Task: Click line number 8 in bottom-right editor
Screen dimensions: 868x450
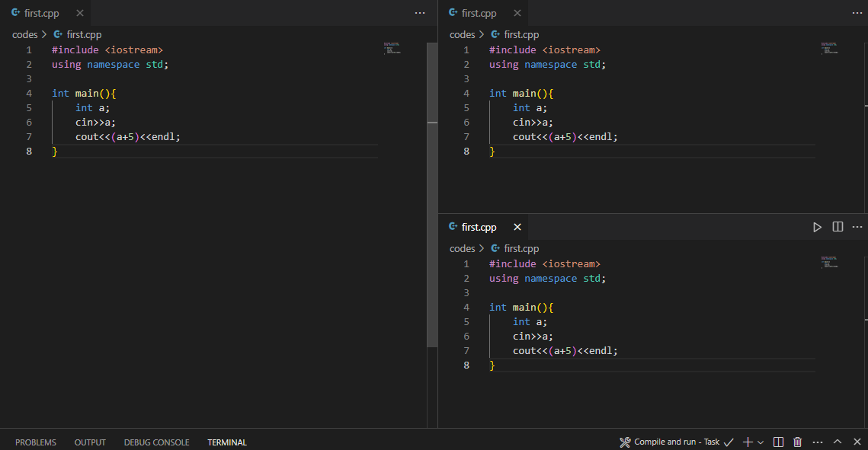Action: click(466, 365)
